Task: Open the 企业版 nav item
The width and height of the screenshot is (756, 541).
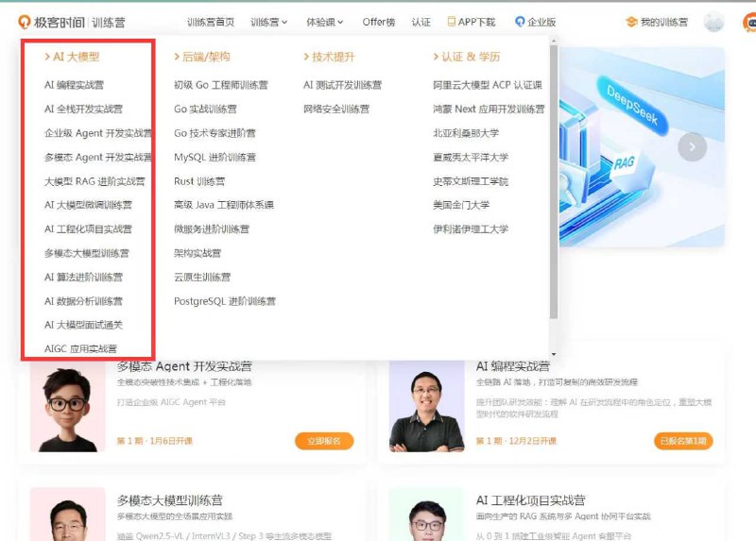Action: click(x=535, y=22)
